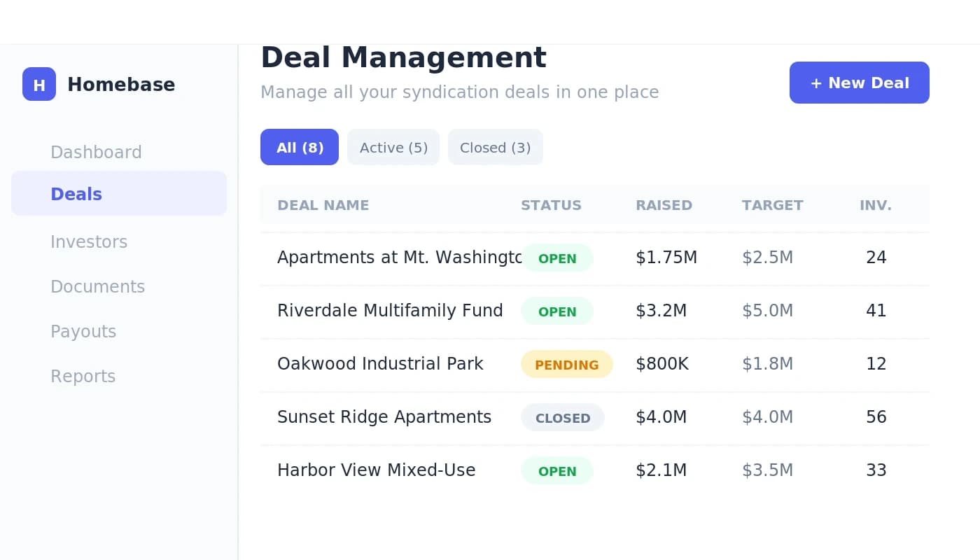Image resolution: width=980 pixels, height=560 pixels.
Task: Click the Homebase logo icon
Action: (x=39, y=84)
